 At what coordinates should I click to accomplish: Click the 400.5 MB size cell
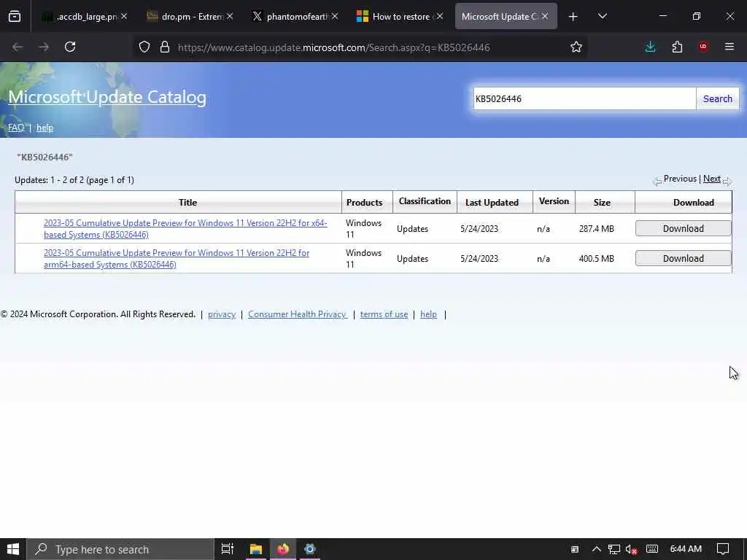pyautogui.click(x=597, y=259)
